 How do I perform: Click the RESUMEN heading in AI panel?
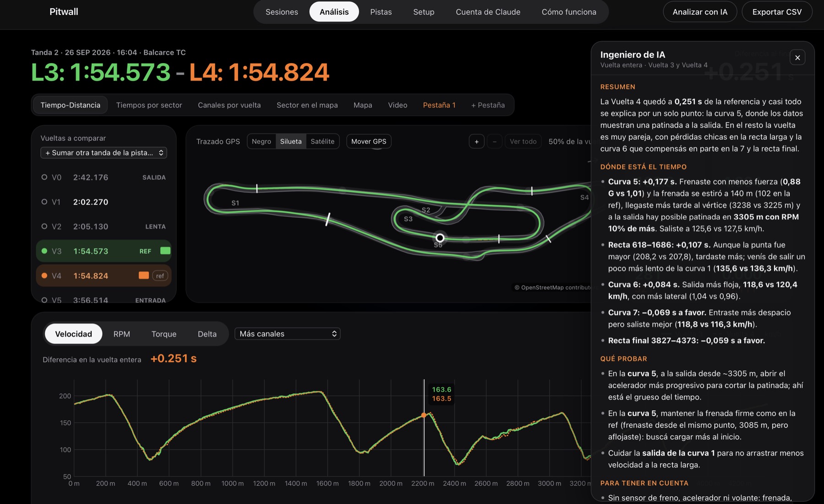point(618,87)
